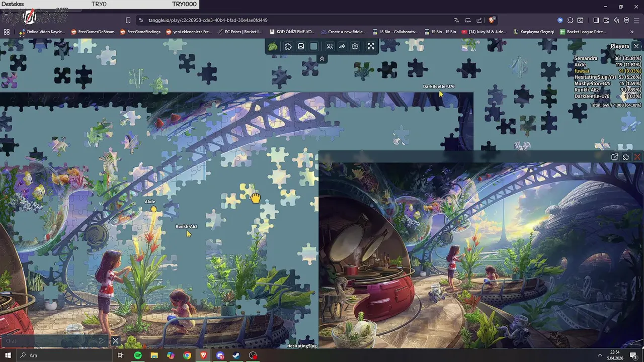
Task: Open the PC Prices Rocket L... bookmark
Action: (x=240, y=32)
